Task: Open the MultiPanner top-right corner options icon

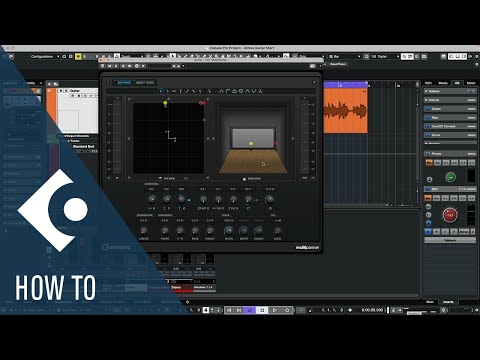Action: (x=314, y=82)
